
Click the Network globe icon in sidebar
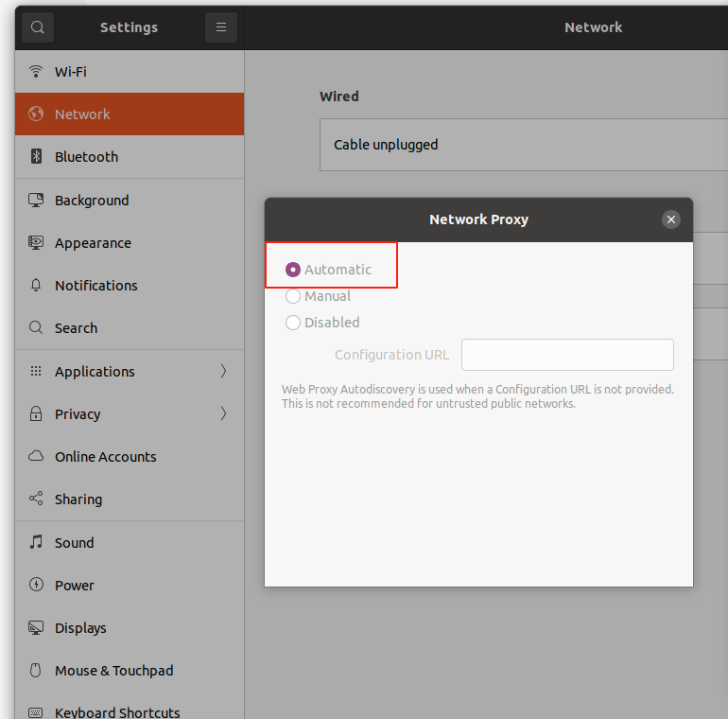(36, 114)
